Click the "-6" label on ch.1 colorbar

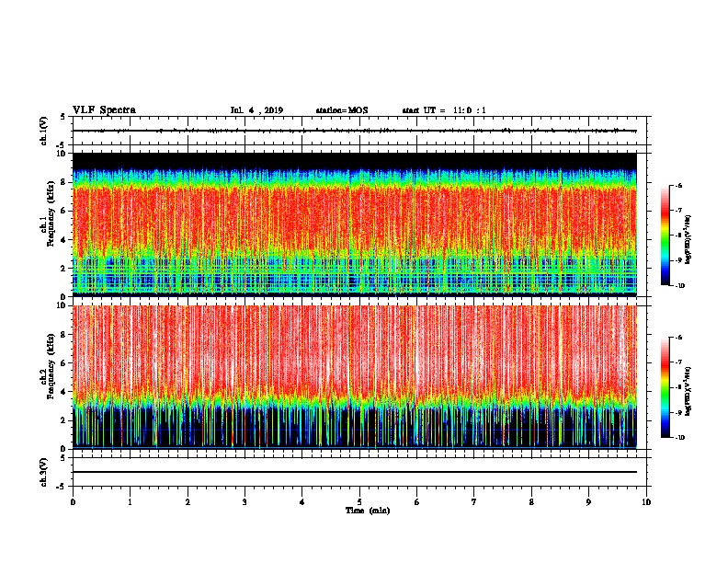(678, 186)
